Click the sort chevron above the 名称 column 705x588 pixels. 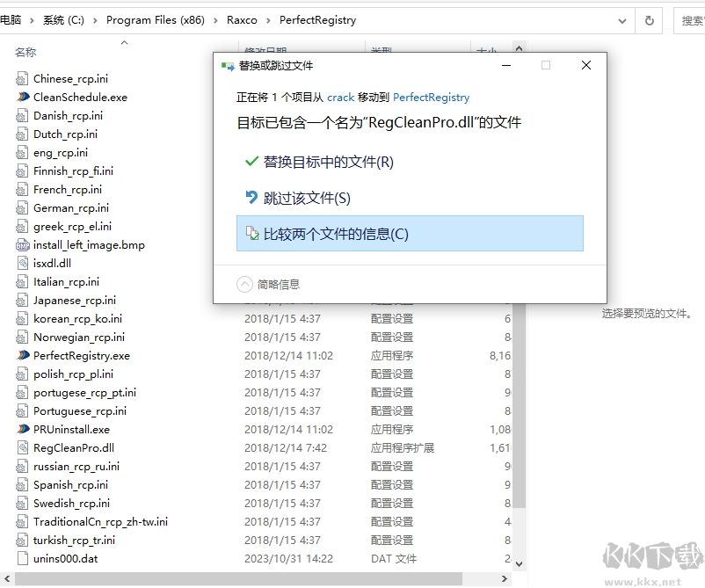pyautogui.click(x=124, y=40)
